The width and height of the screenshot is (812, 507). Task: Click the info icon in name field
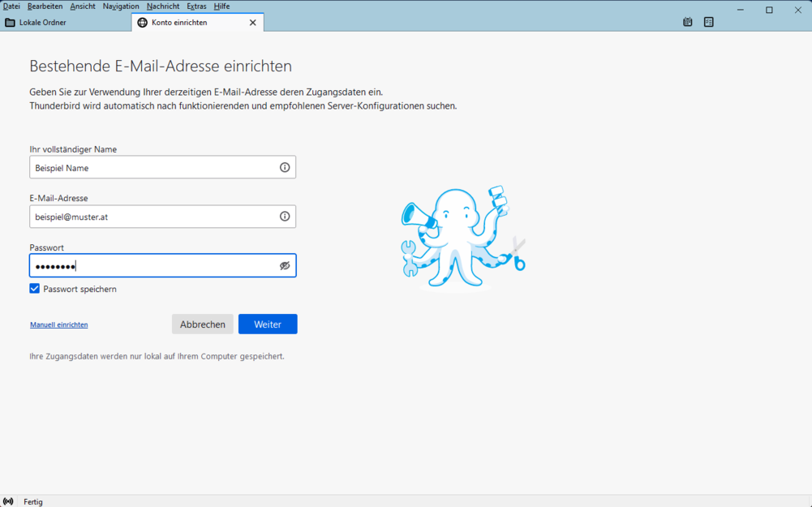(285, 168)
